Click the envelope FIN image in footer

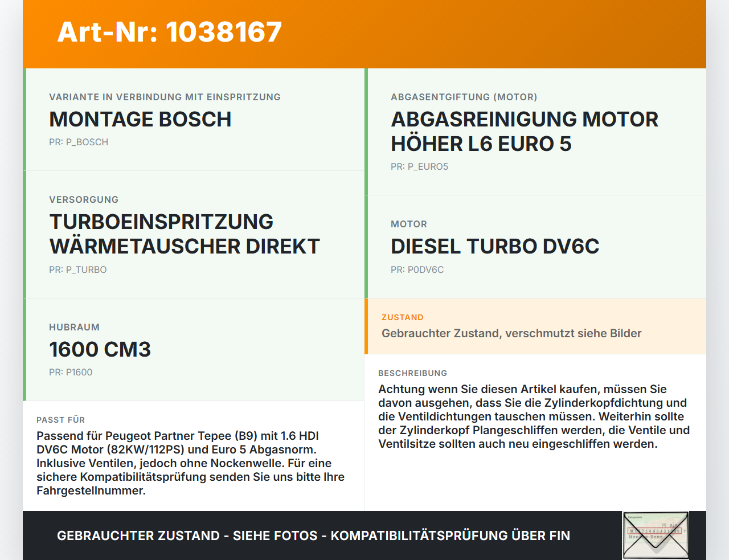coord(656,536)
